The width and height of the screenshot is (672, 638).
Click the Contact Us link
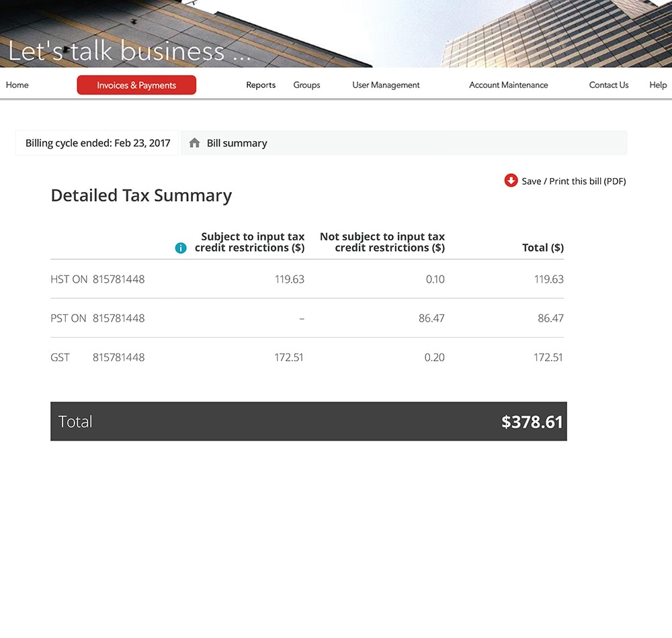click(x=609, y=85)
